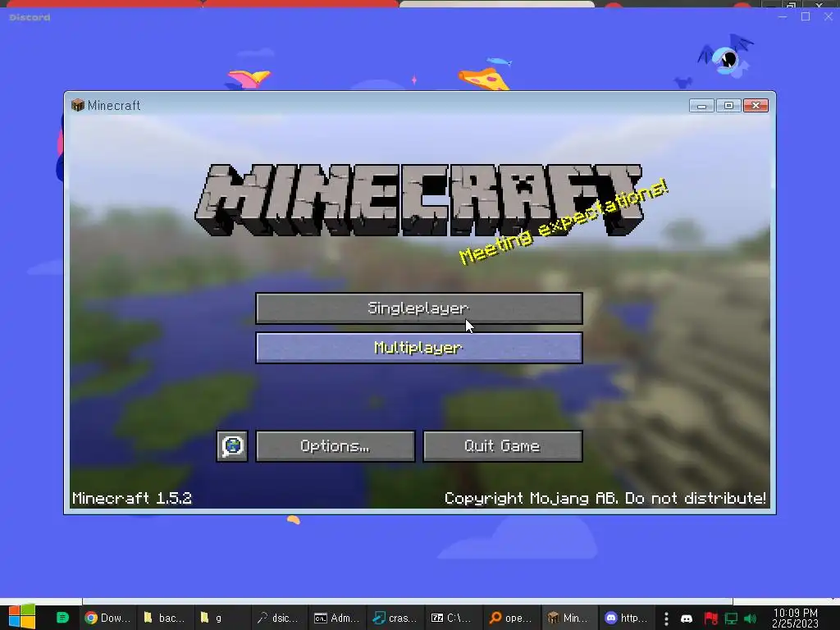This screenshot has height=630, width=840.
Task: Open the volume tray icon
Action: point(750,619)
